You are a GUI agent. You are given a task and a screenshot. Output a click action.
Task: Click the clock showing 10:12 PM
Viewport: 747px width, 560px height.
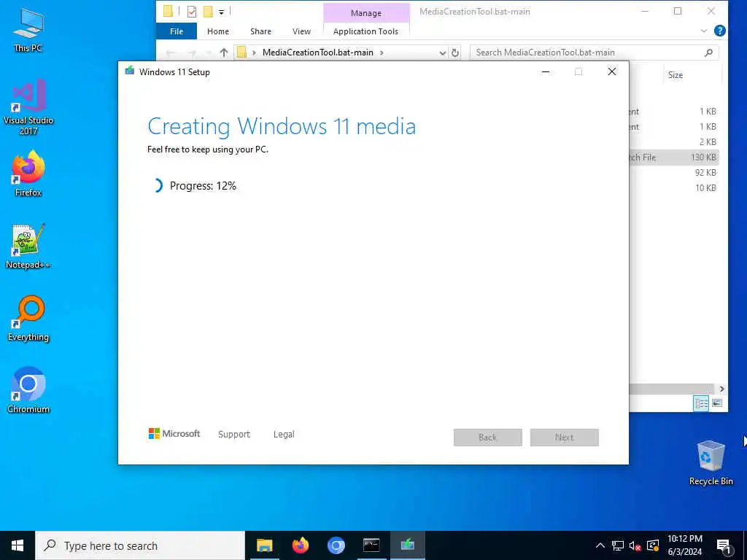click(684, 545)
